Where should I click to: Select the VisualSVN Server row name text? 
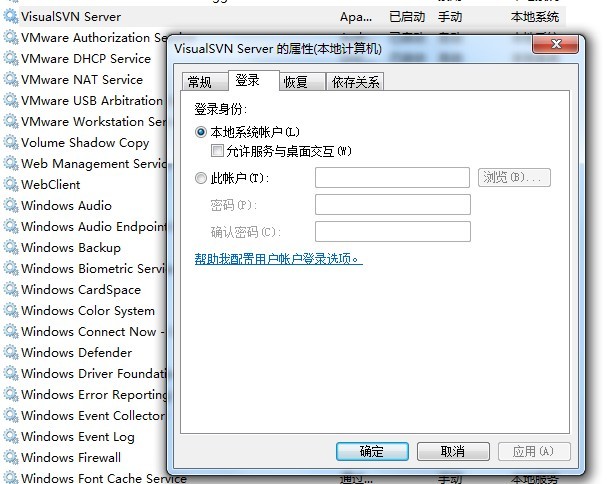[71, 17]
